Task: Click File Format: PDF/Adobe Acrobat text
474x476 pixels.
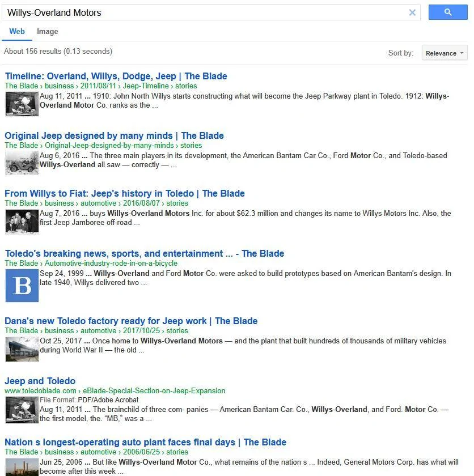Action: pos(89,400)
